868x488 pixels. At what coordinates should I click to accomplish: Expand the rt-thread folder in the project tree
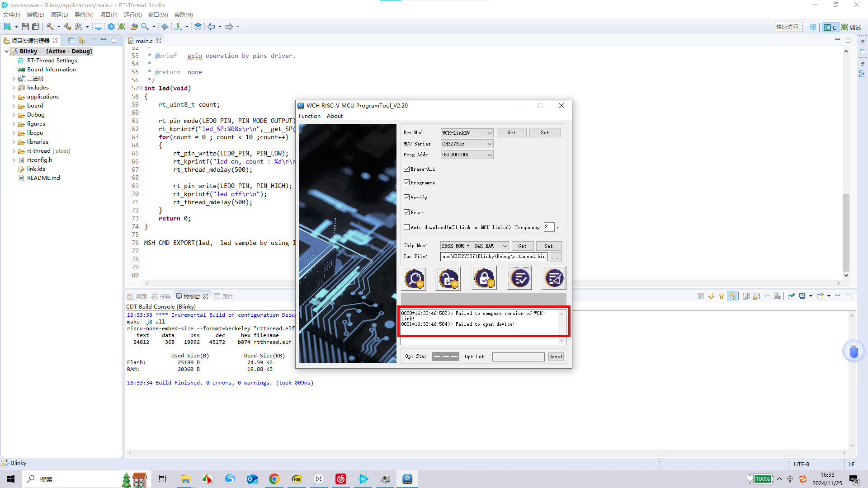point(14,151)
